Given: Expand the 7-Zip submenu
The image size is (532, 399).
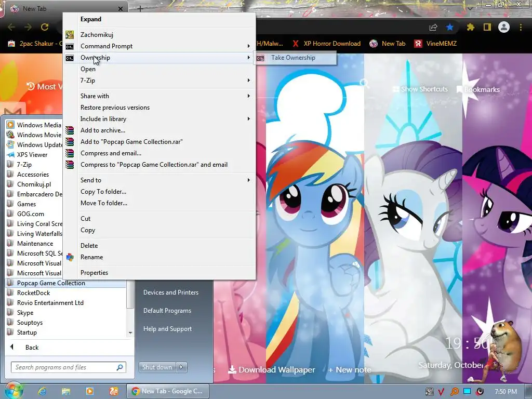Looking at the screenshot, I should coord(249,81).
